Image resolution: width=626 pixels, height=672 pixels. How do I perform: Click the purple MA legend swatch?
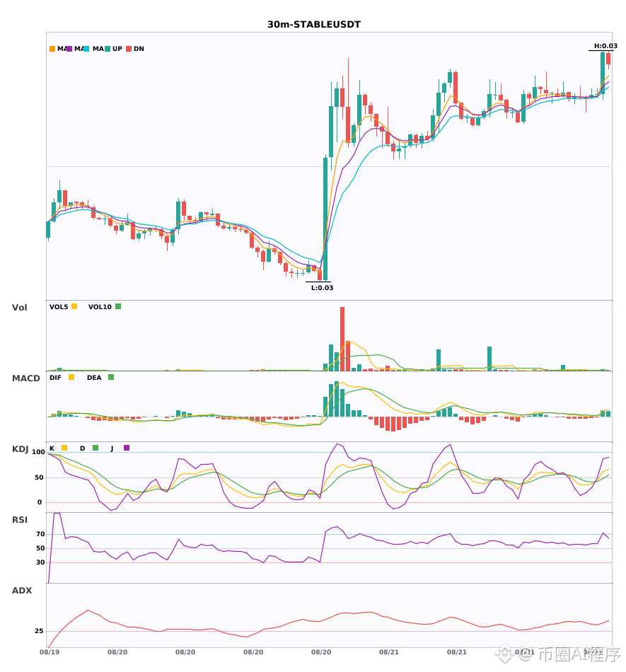69,49
